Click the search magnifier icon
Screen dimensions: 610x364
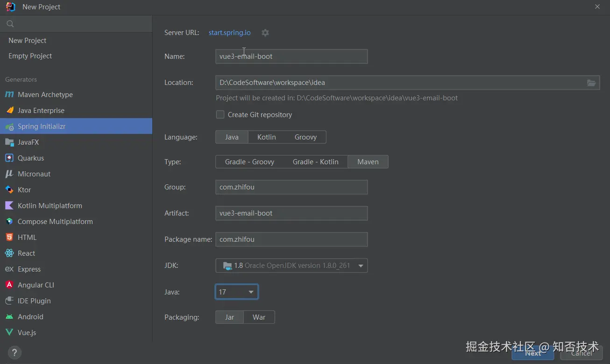(10, 24)
